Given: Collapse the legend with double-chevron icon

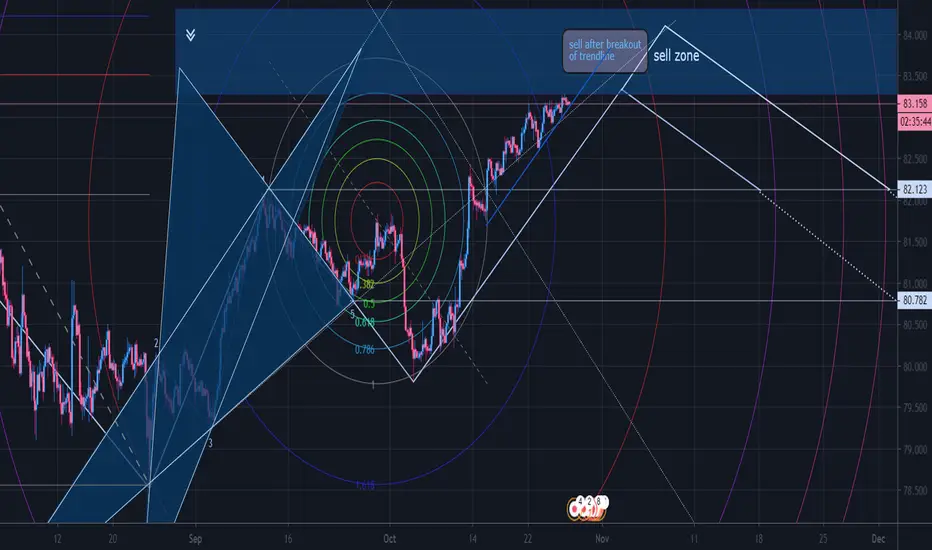Looking at the screenshot, I should pos(190,35).
